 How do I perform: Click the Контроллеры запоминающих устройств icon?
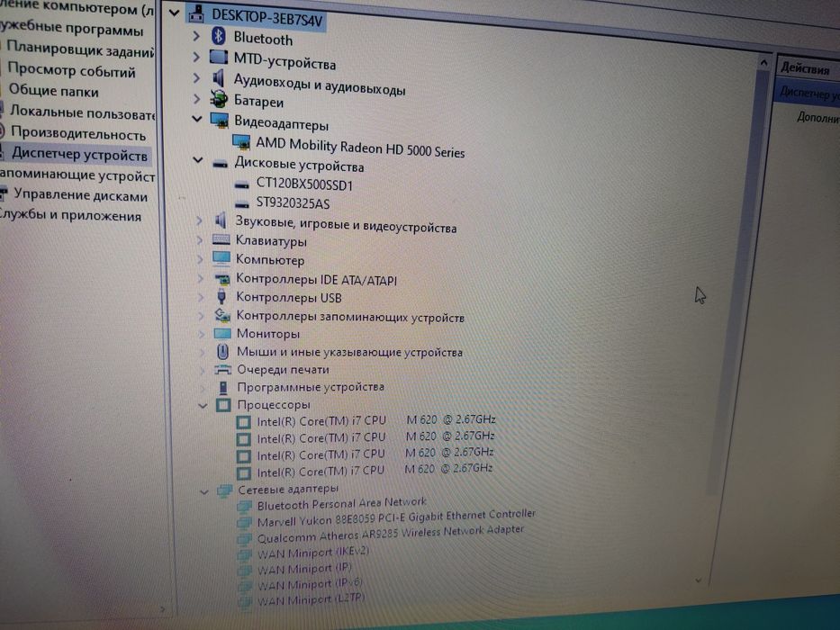222,316
